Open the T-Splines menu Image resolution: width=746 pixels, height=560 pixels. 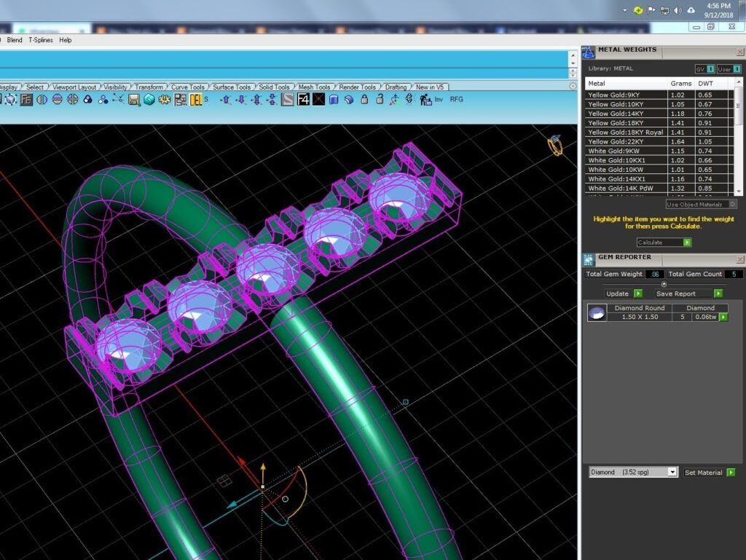(x=41, y=40)
